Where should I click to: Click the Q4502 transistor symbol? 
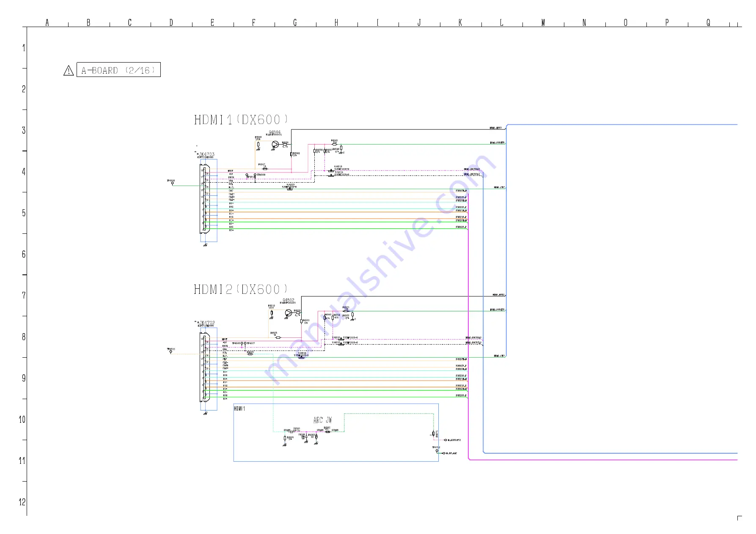point(289,313)
